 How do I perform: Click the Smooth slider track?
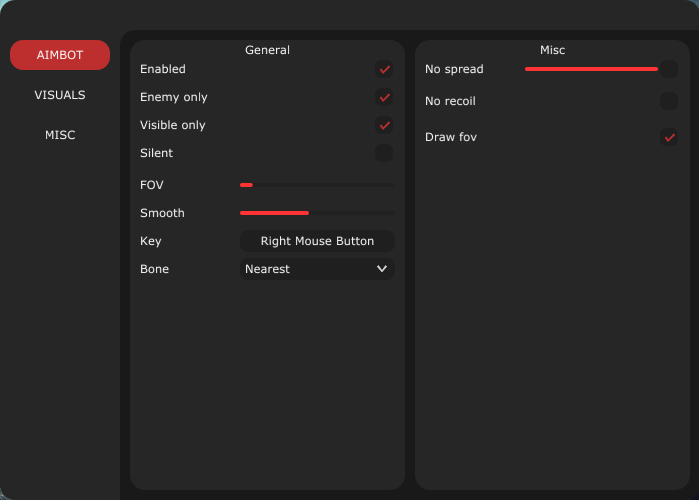pos(317,213)
